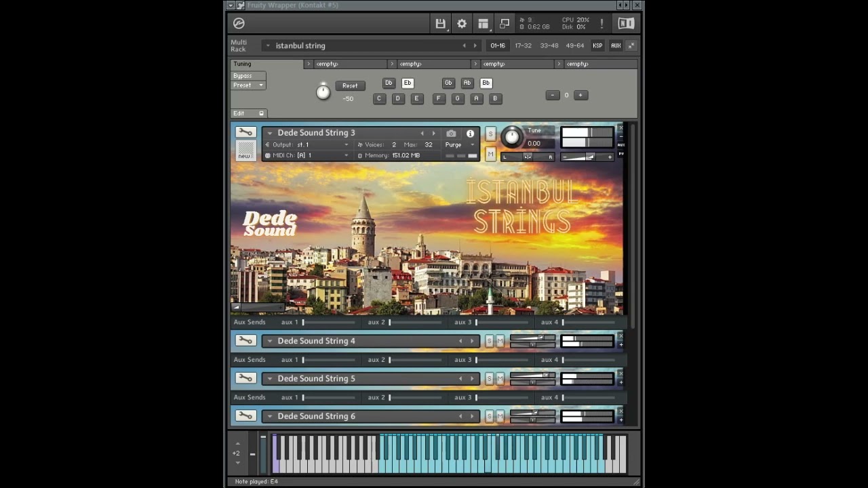Viewport: 868px width, 488px height.
Task: Toggle minimized rack view icon
Action: point(505,24)
